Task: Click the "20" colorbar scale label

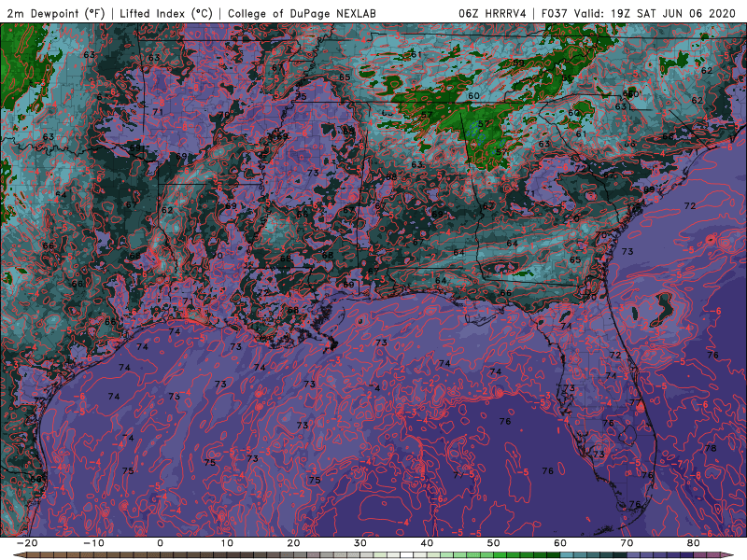Action: (x=293, y=543)
